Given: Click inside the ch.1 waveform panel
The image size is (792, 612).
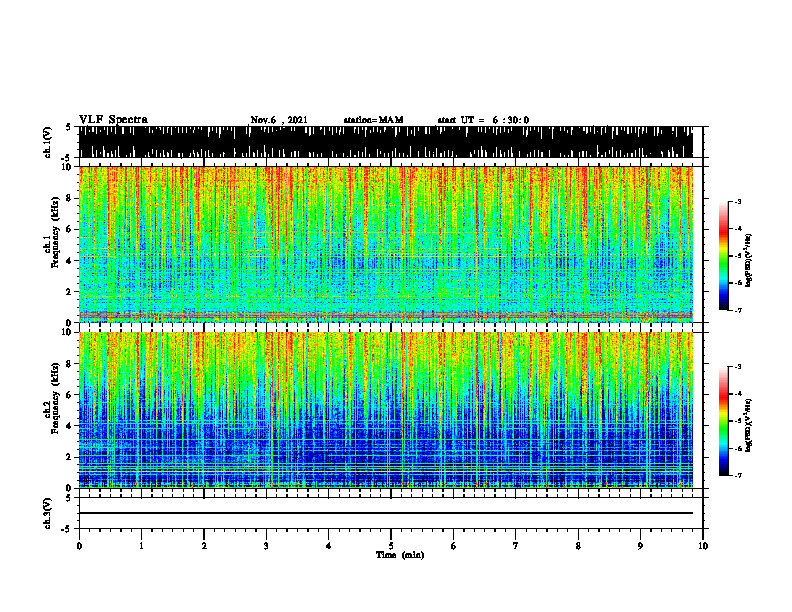Looking at the screenshot, I should pos(386,142).
